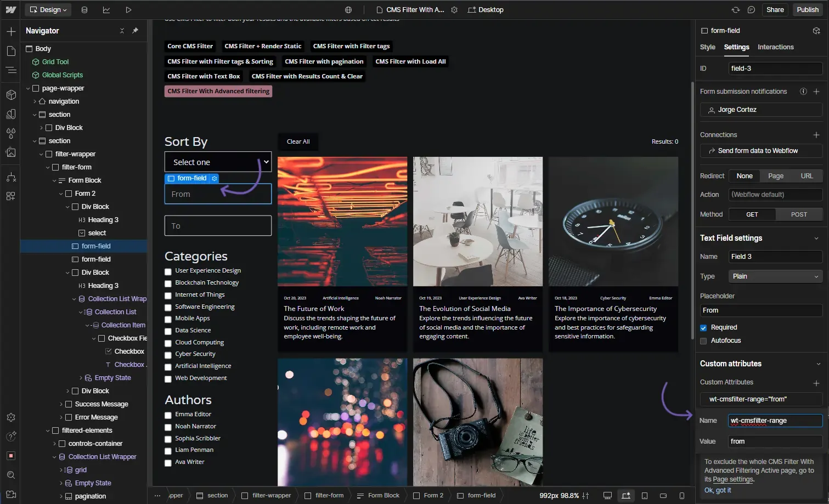The height and width of the screenshot is (504, 829).
Task: Set Redirect to URL
Action: (807, 176)
